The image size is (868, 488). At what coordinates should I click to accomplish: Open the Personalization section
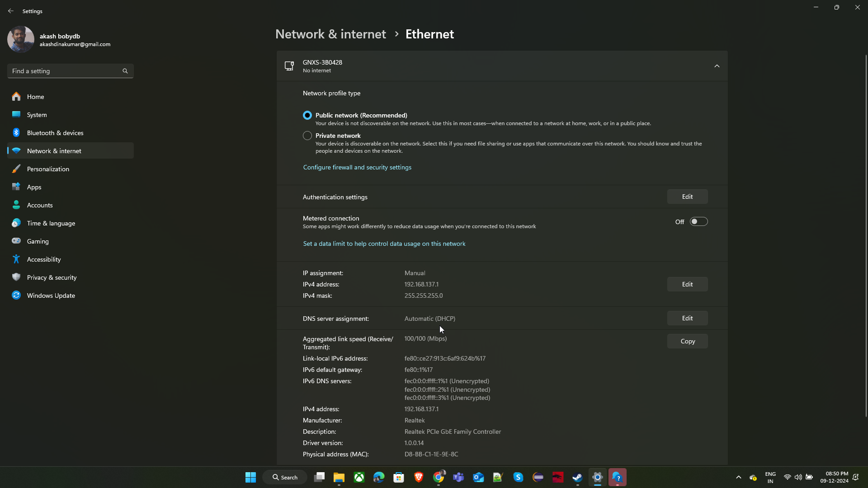pyautogui.click(x=48, y=169)
